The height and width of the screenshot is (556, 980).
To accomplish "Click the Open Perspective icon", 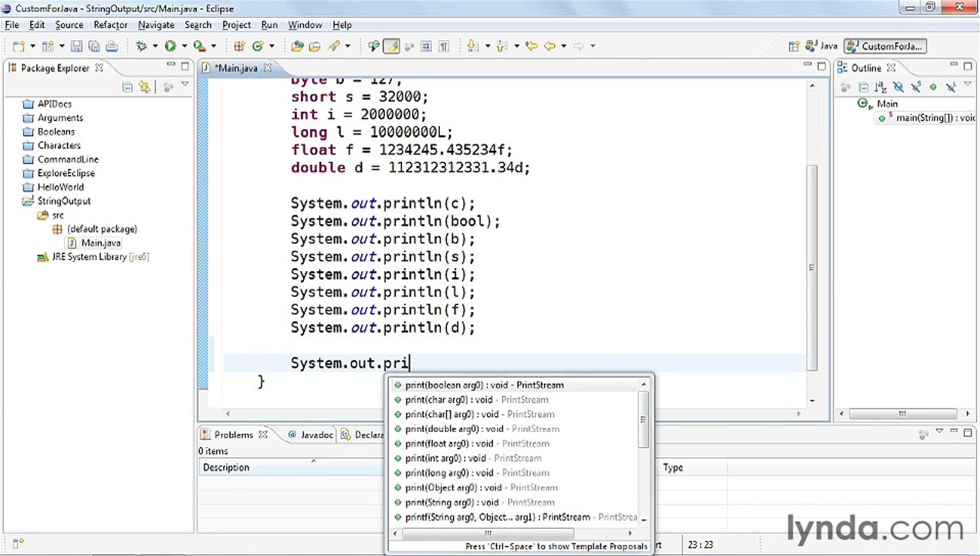I will [x=794, y=46].
